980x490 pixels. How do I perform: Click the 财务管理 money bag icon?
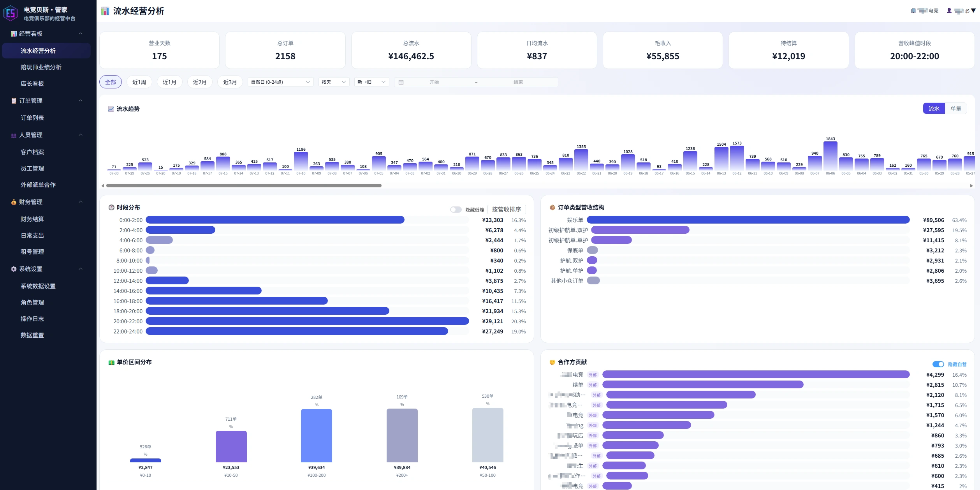click(x=14, y=202)
